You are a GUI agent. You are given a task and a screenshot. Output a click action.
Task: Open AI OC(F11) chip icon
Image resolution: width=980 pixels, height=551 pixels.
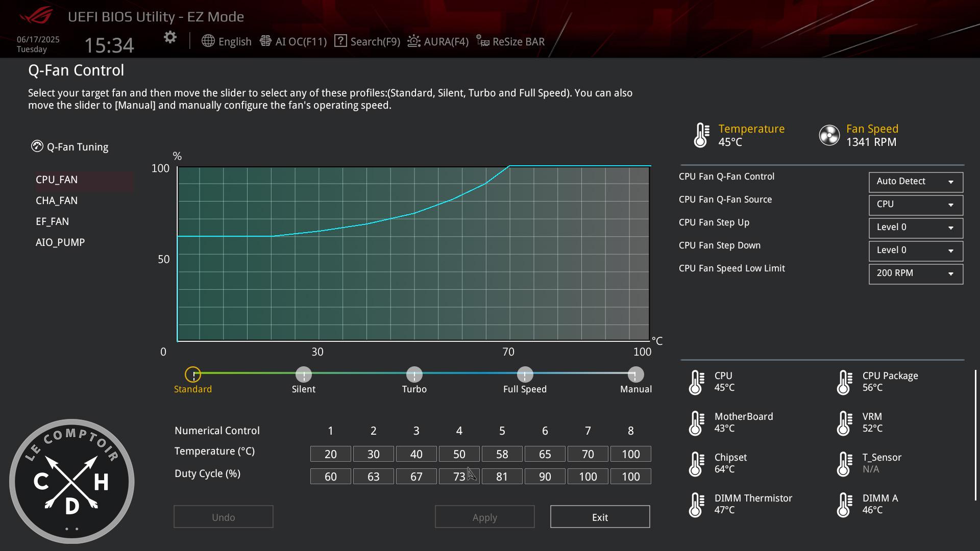click(x=265, y=41)
